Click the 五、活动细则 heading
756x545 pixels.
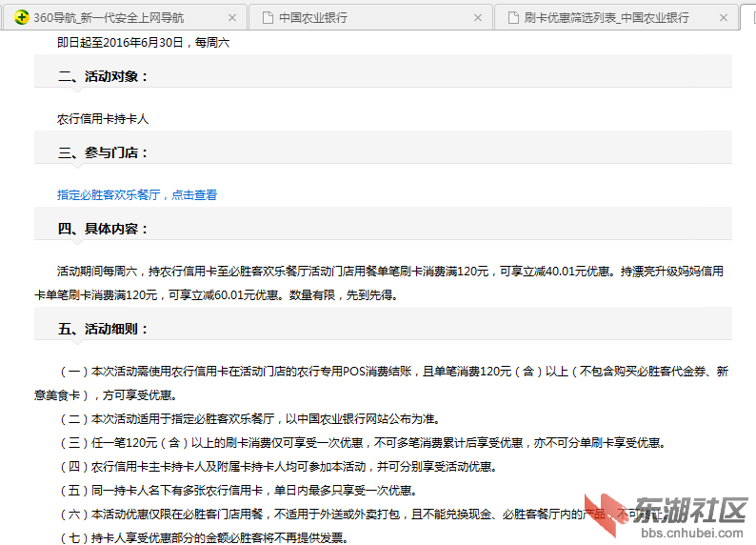click(103, 329)
